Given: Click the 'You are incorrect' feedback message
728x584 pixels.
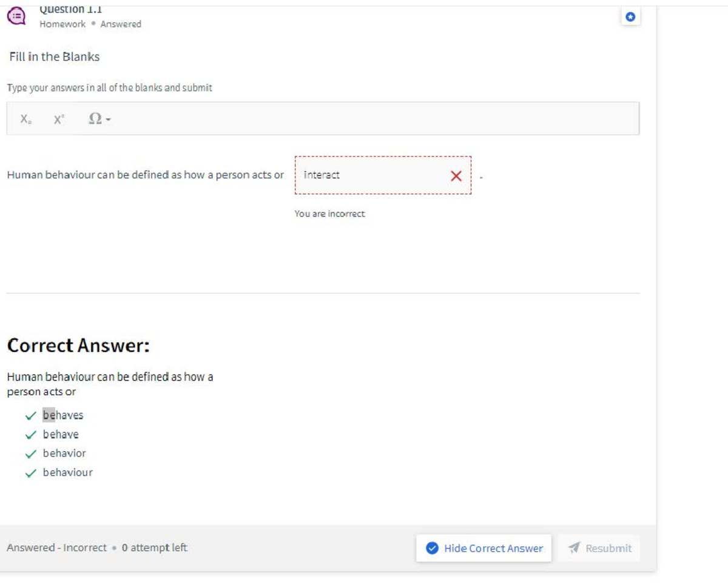Looking at the screenshot, I should (x=329, y=214).
